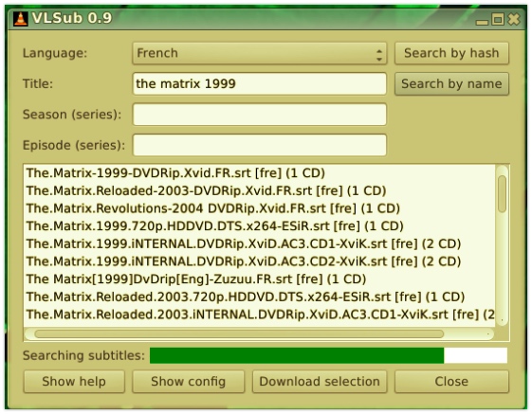This screenshot has width=532, height=414.
Task: Click the Season (series) text field
Action: [x=259, y=115]
